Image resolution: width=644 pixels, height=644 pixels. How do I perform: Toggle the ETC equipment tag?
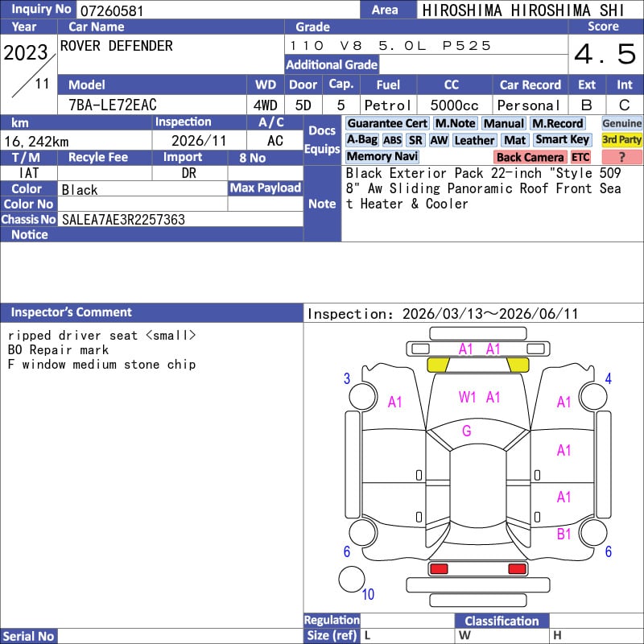(580, 157)
